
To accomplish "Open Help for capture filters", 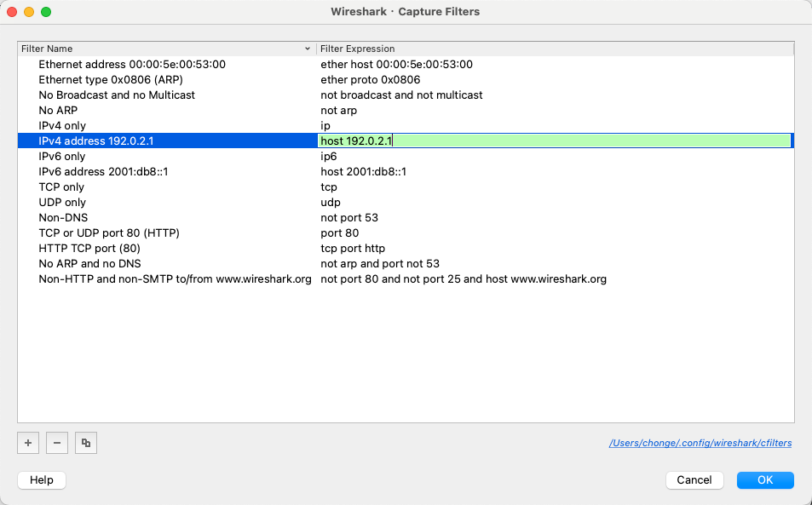I will (x=42, y=480).
